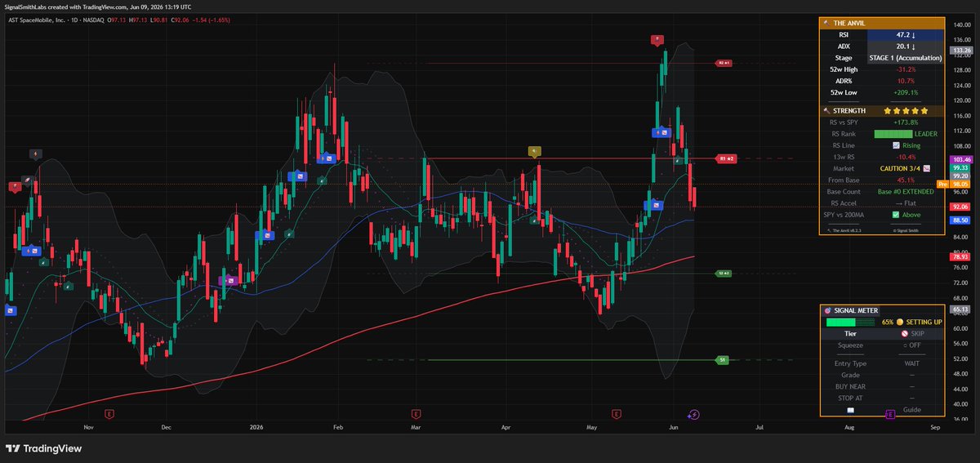This screenshot has height=463, width=980.
Task: Click the target icon beside SIGNAL METER
Action: [828, 310]
